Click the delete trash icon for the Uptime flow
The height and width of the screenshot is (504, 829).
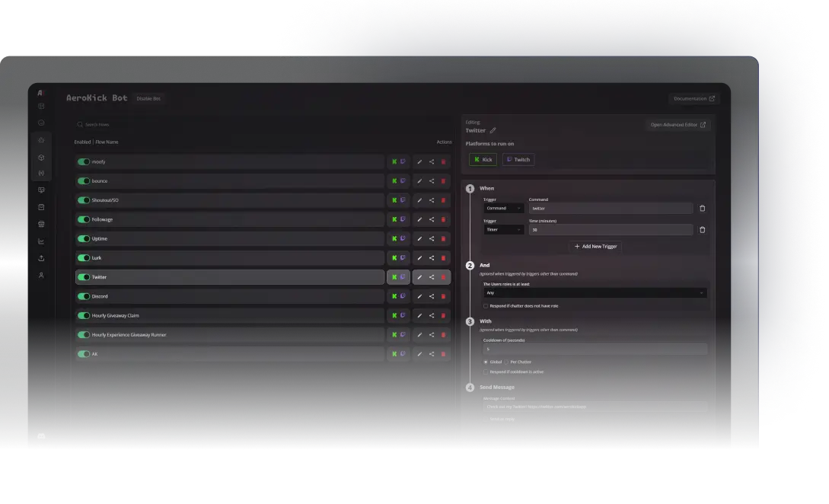click(444, 238)
